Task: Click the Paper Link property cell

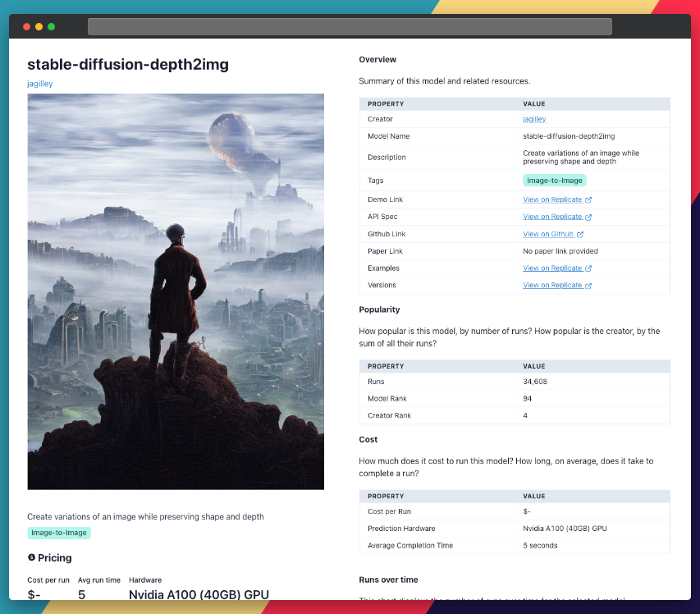Action: coord(437,251)
